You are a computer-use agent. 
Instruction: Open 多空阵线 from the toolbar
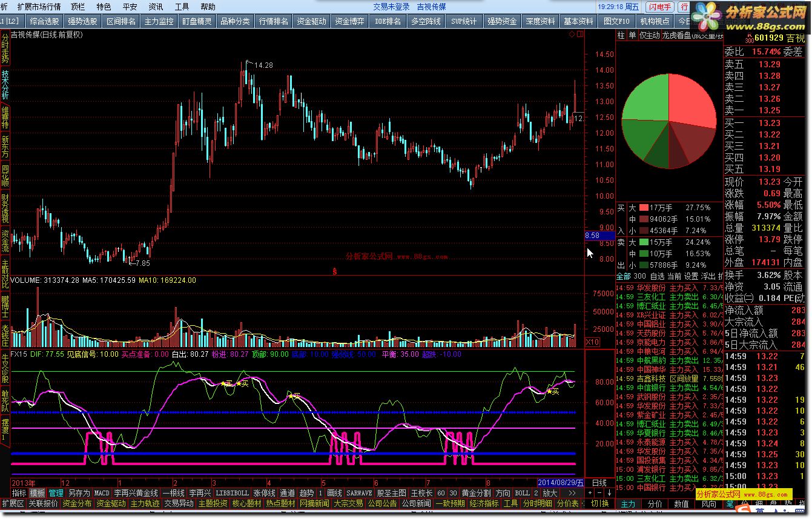pyautogui.click(x=426, y=21)
